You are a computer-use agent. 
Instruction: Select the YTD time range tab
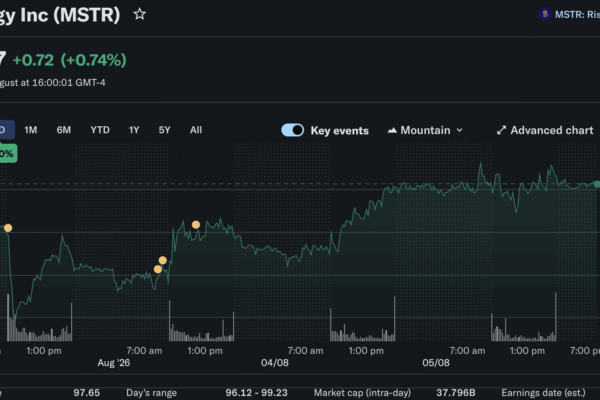click(100, 130)
